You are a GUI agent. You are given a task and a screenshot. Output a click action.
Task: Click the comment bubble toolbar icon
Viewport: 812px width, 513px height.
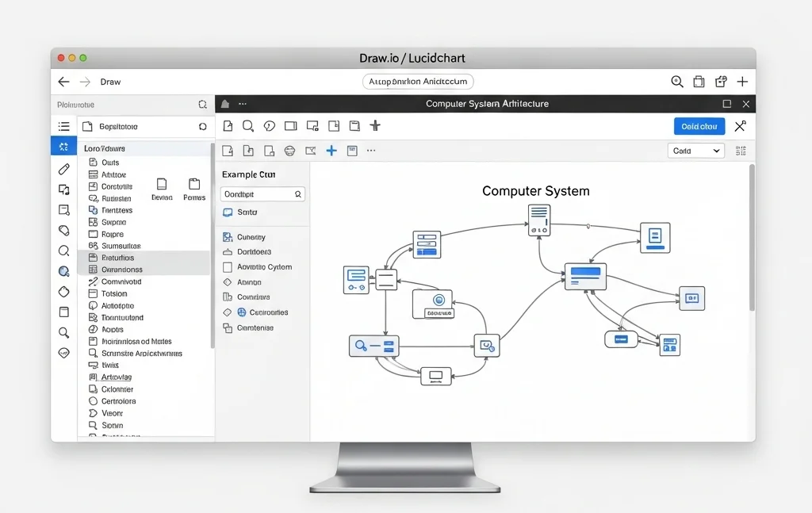[269, 126]
